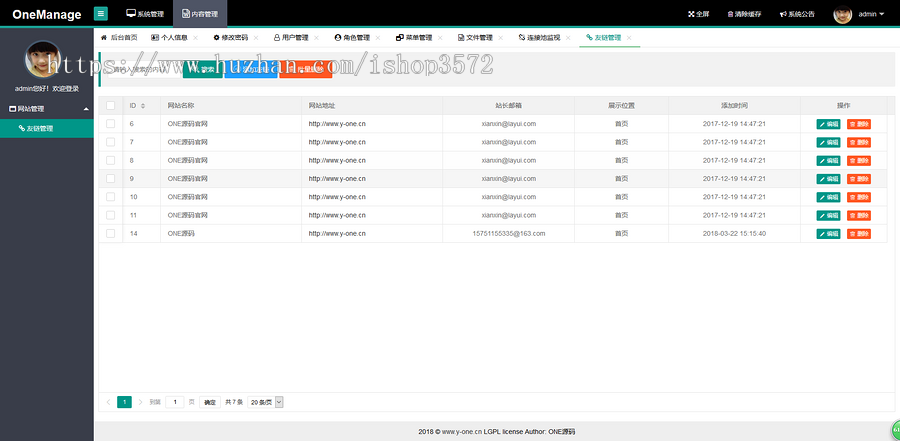
Task: Switch to the 用户管理 tab
Action: coord(291,37)
